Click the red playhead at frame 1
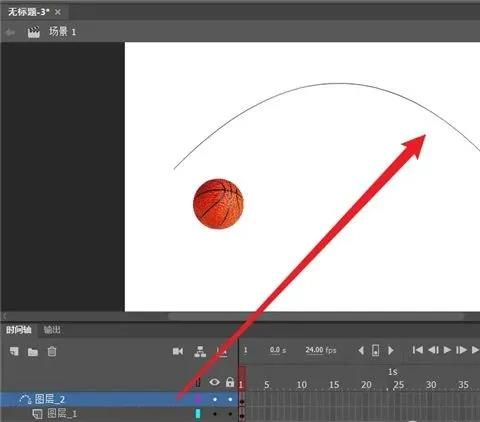Viewport: 480px width, 422px height. pos(242,378)
